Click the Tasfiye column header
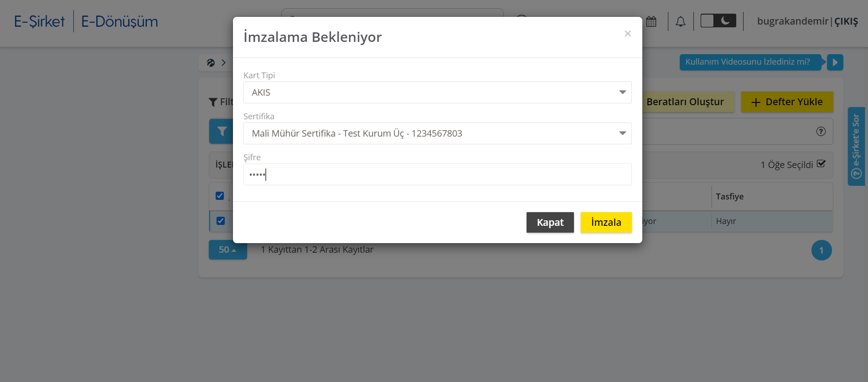Viewport: 868px width, 382px height. pyautogui.click(x=729, y=197)
